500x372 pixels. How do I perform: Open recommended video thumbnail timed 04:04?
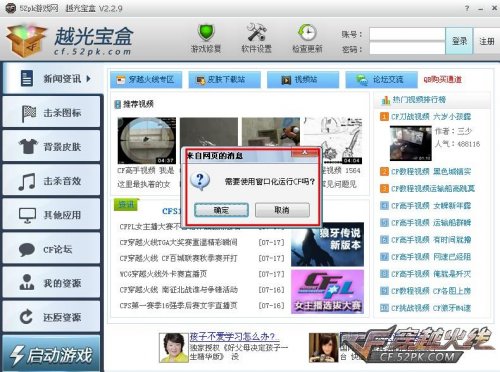334,140
